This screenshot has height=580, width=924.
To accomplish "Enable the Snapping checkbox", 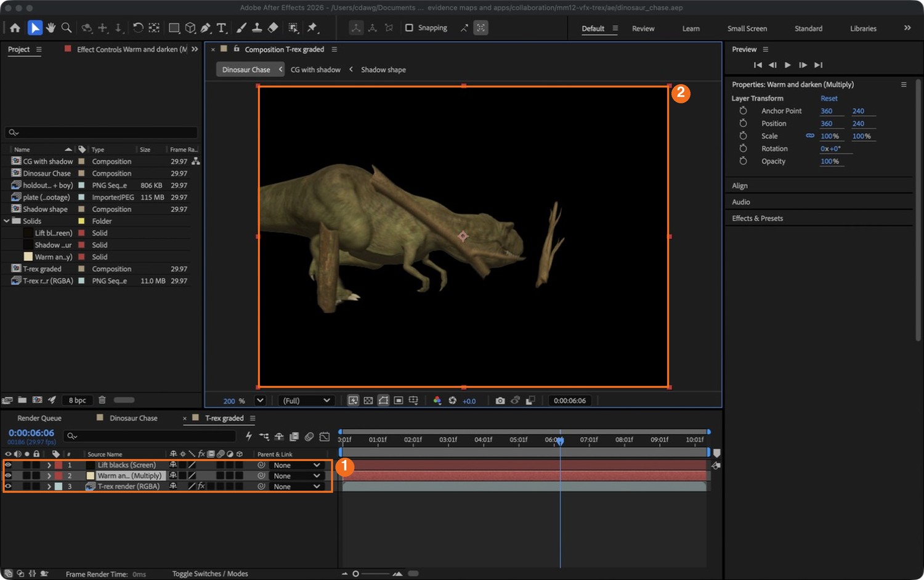I will [409, 28].
